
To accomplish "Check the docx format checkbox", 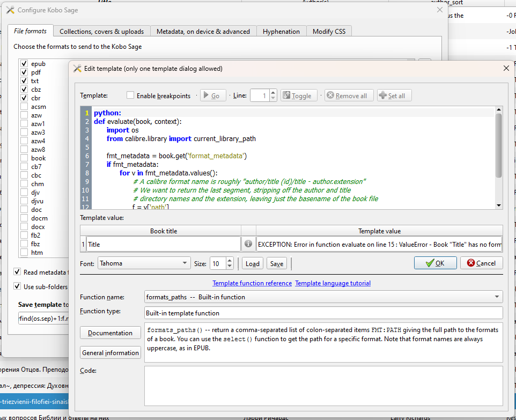I will coord(24,226).
